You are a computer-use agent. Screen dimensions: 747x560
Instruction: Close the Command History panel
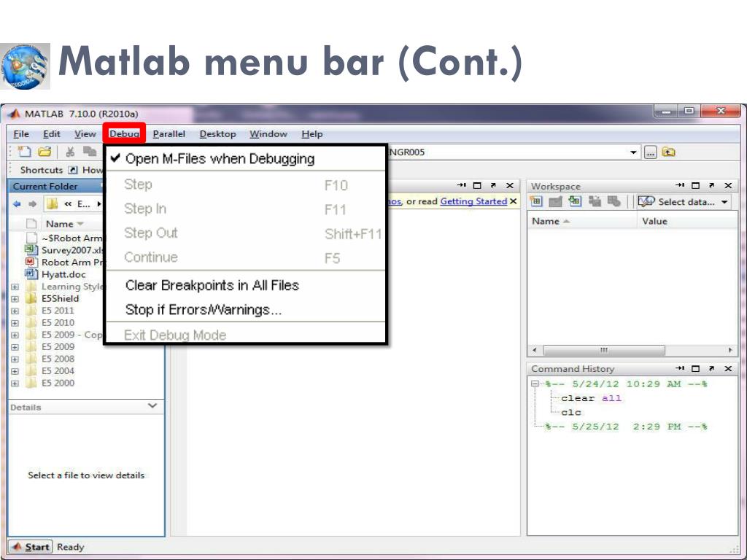[x=728, y=368]
